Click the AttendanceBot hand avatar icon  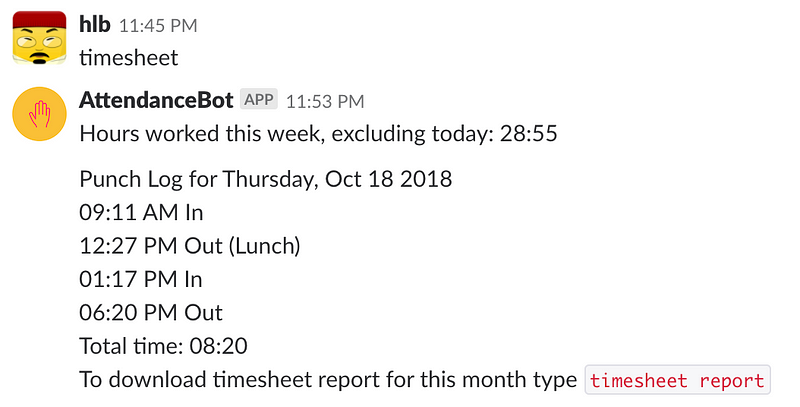39,114
